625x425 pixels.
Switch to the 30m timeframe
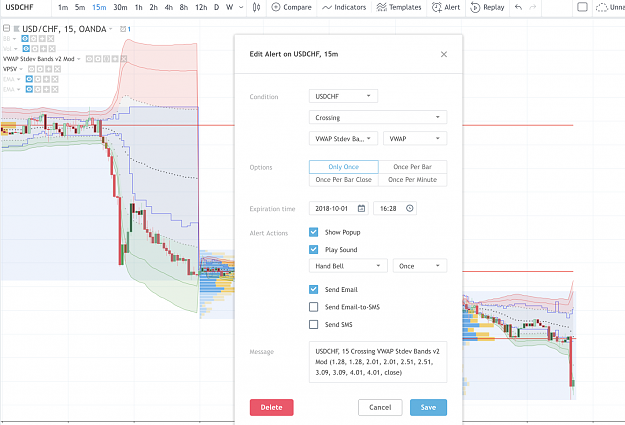click(120, 7)
